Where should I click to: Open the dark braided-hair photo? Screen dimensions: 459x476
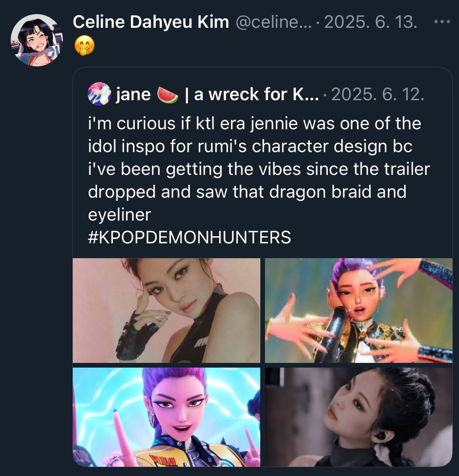click(359, 417)
